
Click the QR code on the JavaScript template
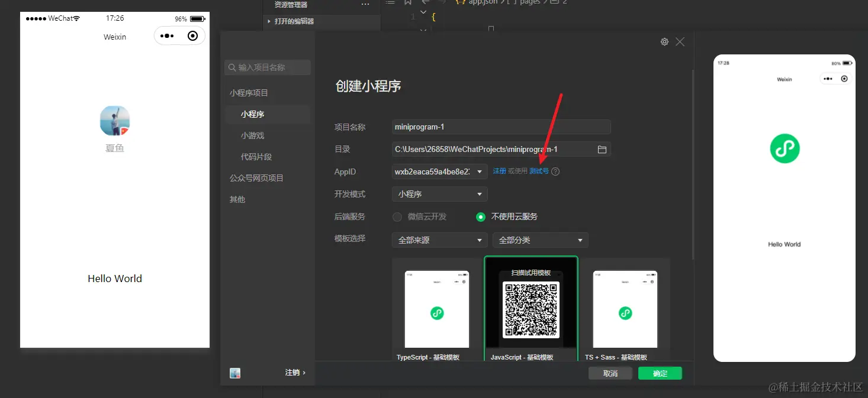tap(531, 310)
